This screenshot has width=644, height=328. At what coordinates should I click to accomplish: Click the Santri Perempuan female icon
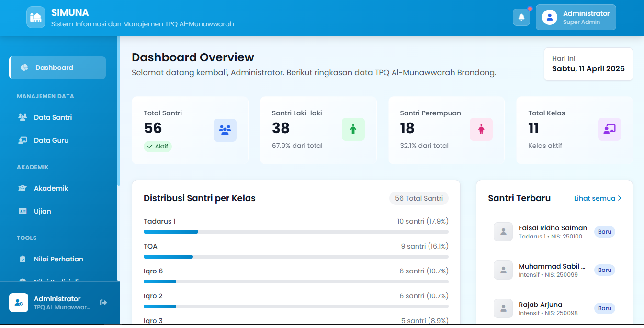481,129
